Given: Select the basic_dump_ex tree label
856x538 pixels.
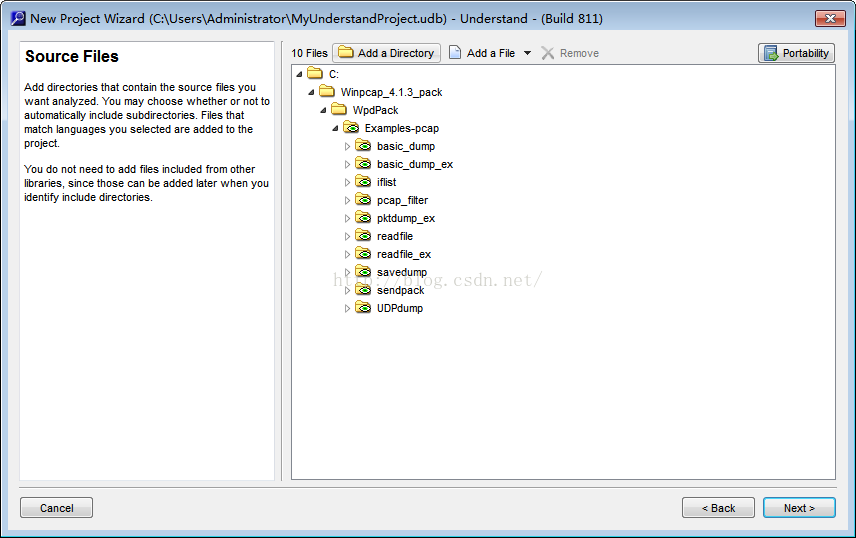Looking at the screenshot, I should pos(415,164).
